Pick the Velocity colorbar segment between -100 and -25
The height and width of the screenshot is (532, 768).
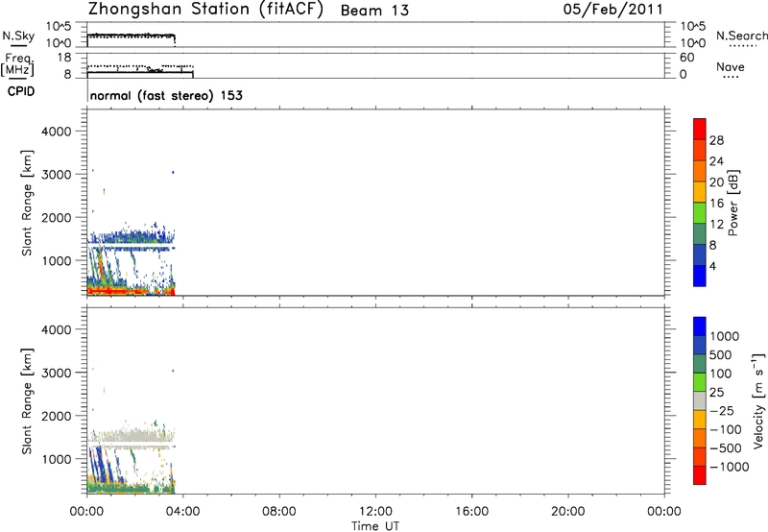pos(700,420)
